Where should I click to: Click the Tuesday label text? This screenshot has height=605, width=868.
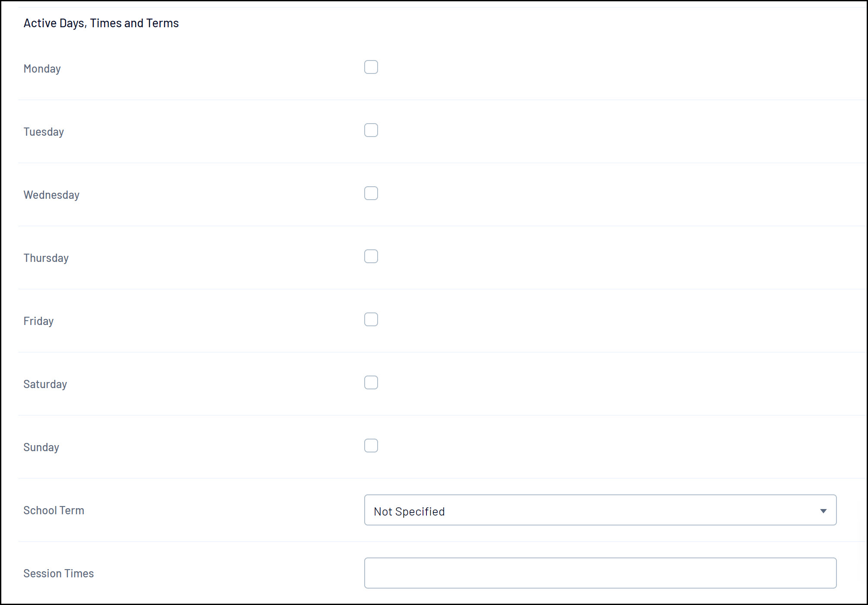pyautogui.click(x=44, y=132)
